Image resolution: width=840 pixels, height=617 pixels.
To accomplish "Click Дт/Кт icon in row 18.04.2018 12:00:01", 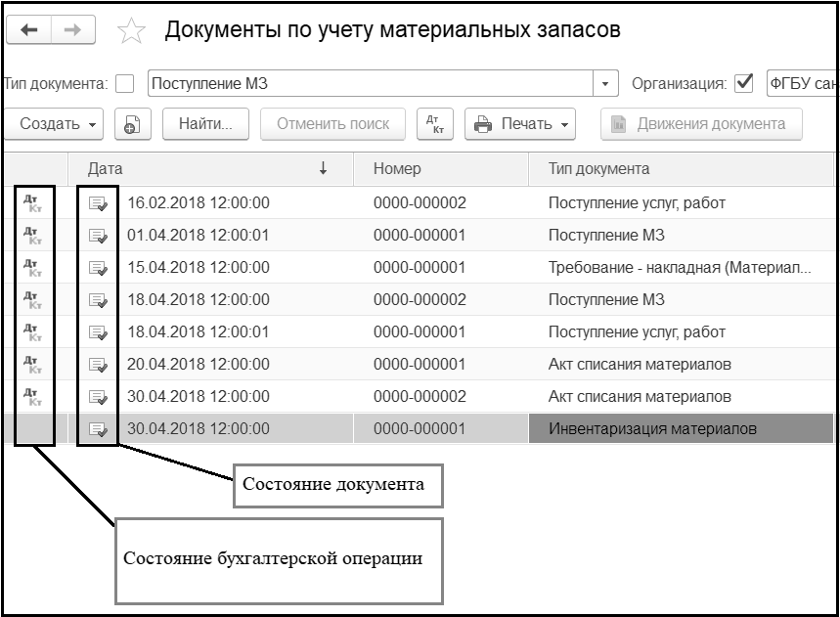I will coord(32,332).
